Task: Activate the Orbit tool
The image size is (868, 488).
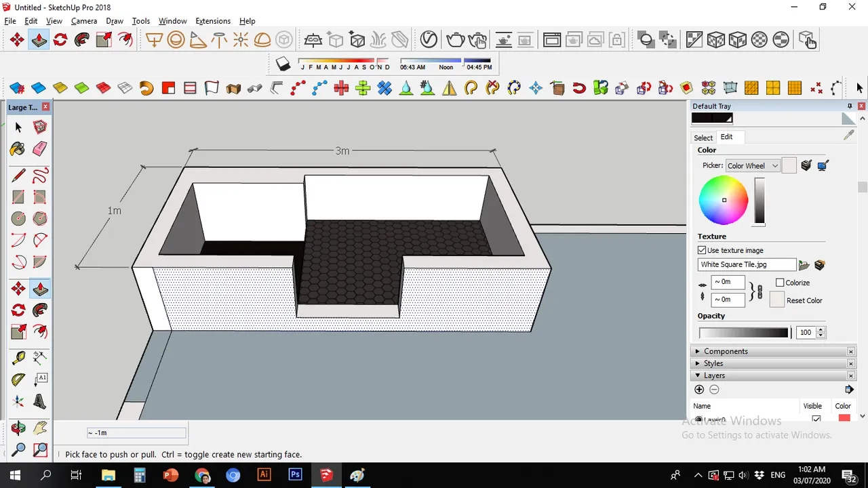Action: pyautogui.click(x=18, y=428)
